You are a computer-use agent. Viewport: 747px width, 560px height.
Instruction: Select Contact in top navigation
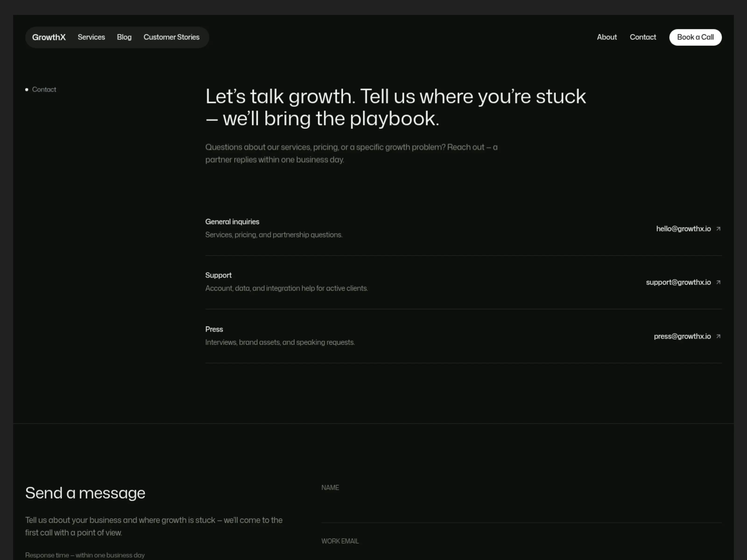point(643,37)
